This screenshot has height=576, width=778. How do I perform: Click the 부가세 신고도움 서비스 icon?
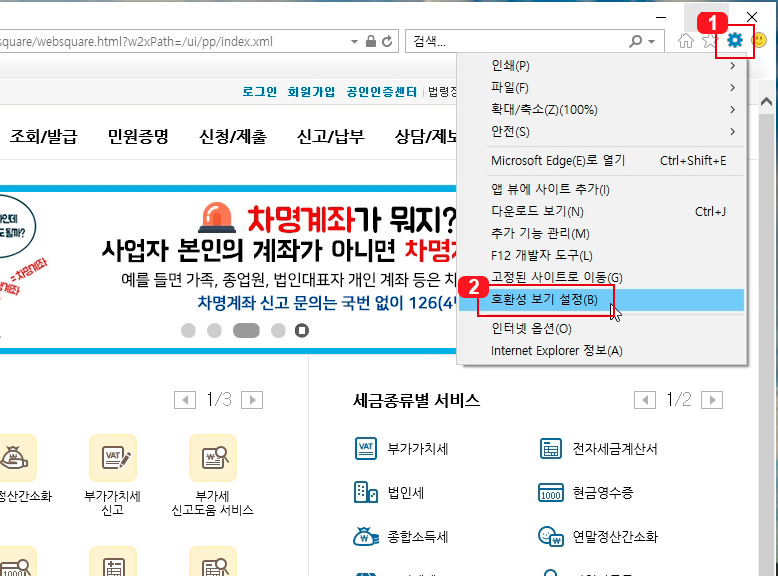(x=213, y=458)
